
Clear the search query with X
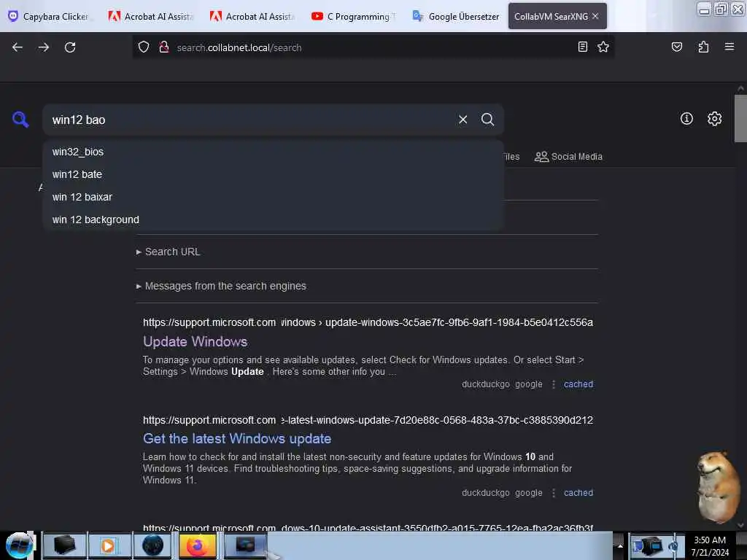click(462, 120)
